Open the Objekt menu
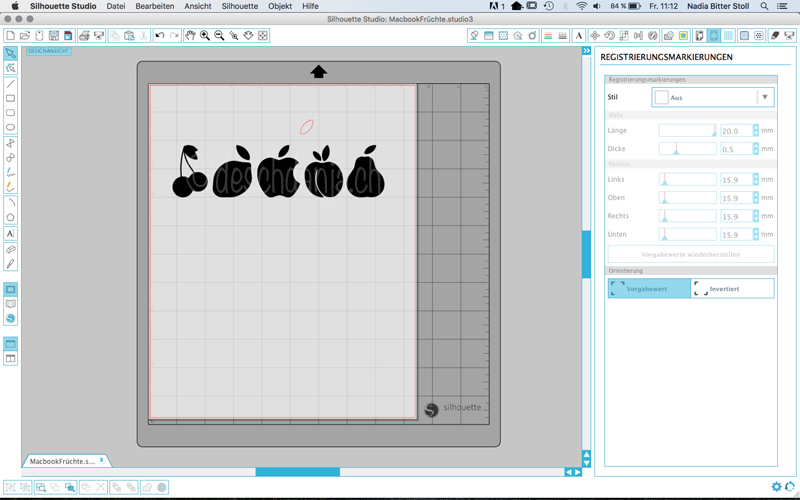 pyautogui.click(x=280, y=6)
